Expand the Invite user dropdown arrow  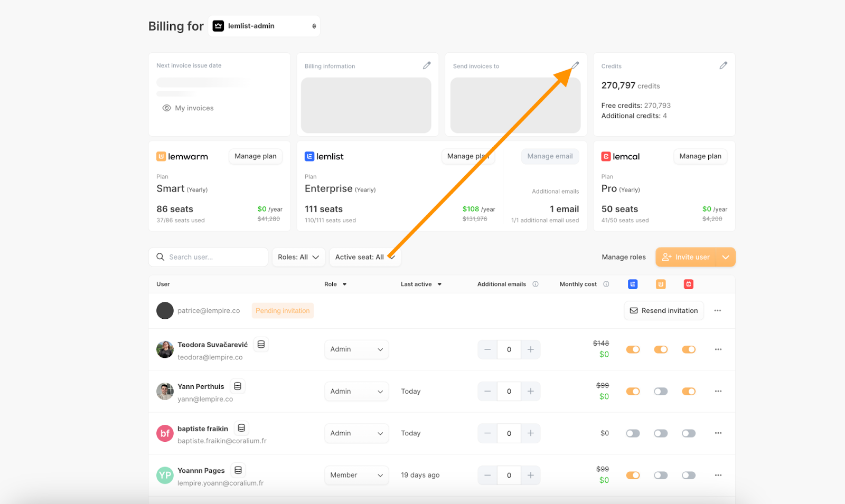tap(726, 257)
